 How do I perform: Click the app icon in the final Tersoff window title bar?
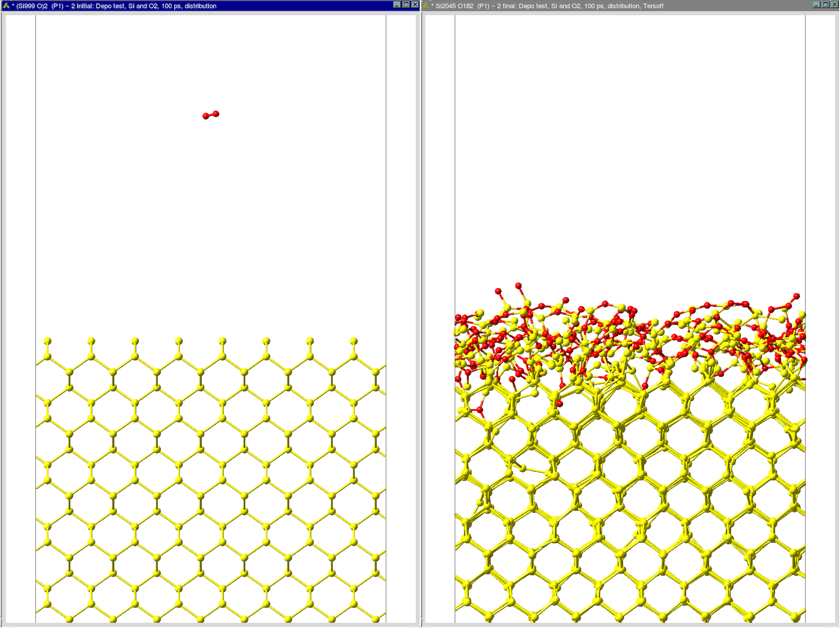click(x=426, y=6)
